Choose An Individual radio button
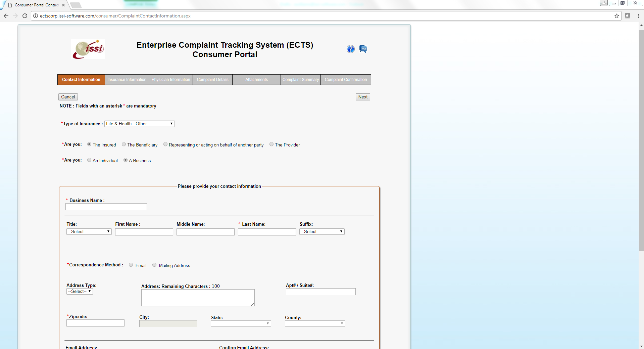 [89, 160]
